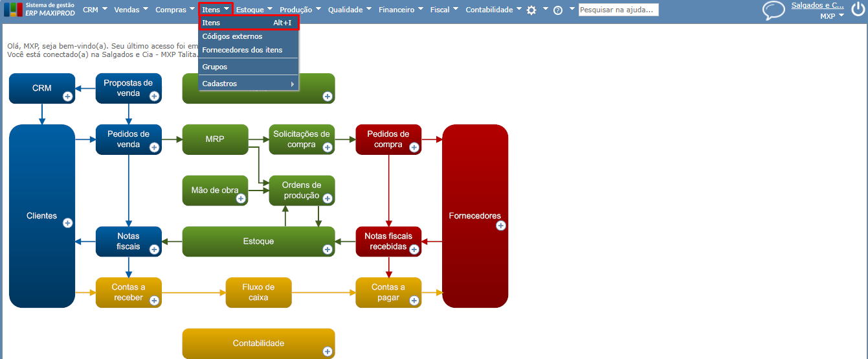Screen dimensions: 868x359
Task: Open the settings gear icon
Action: pyautogui.click(x=531, y=10)
